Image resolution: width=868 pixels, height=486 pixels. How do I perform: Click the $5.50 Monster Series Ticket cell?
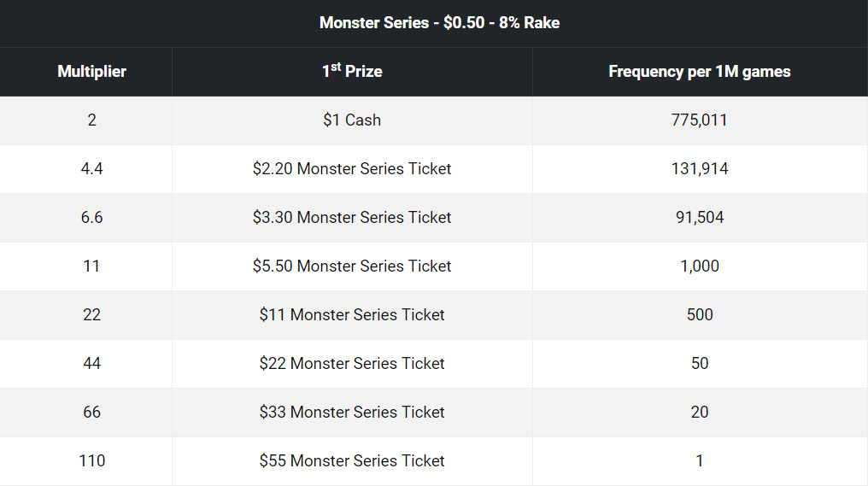pyautogui.click(x=352, y=266)
